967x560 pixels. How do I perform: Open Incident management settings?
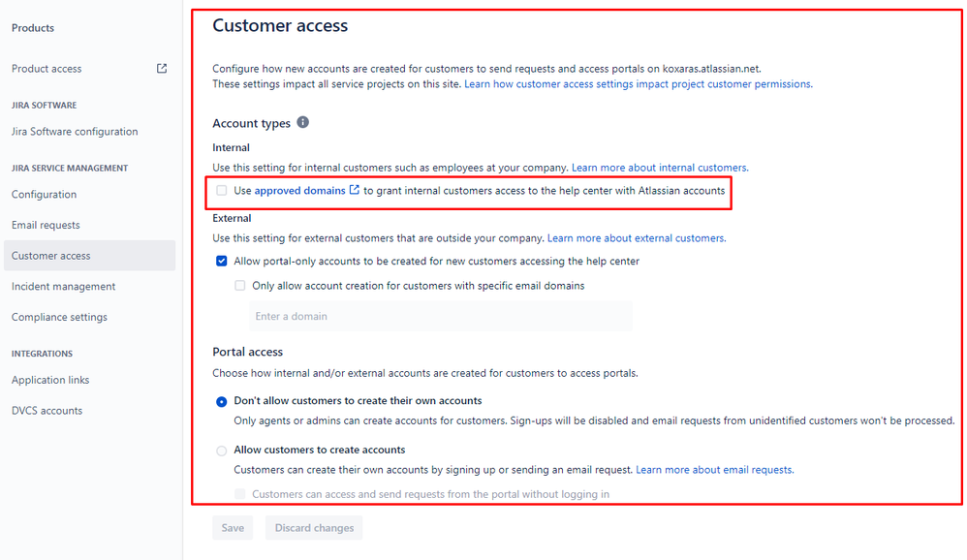click(63, 286)
